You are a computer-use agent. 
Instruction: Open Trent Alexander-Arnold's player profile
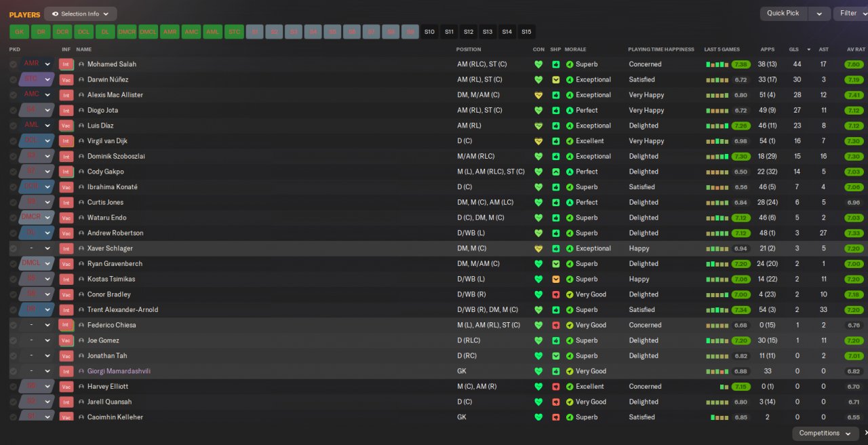point(123,310)
